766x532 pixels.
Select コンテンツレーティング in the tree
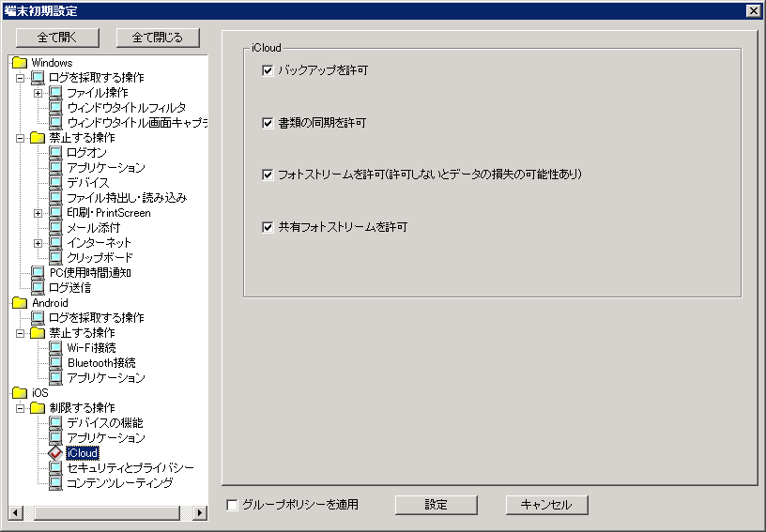point(119,483)
